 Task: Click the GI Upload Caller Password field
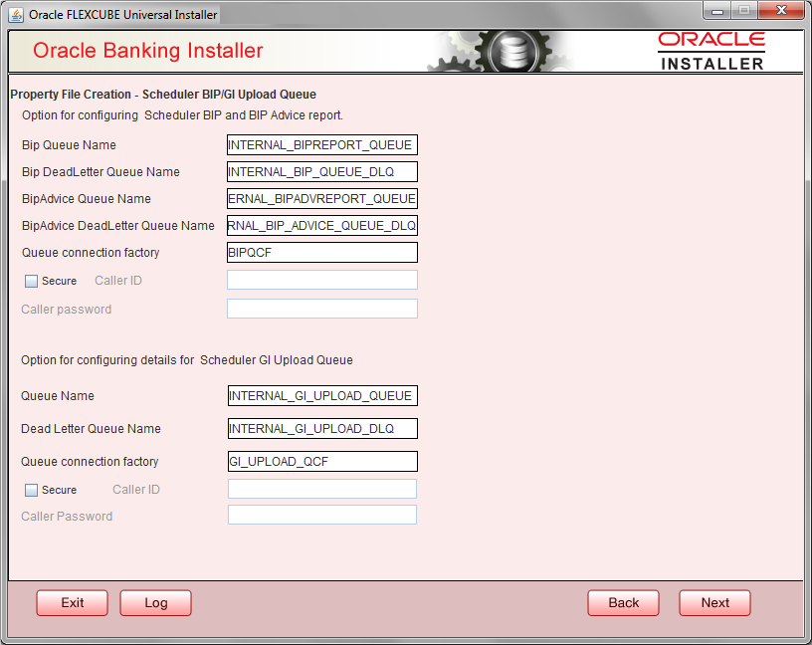[322, 515]
